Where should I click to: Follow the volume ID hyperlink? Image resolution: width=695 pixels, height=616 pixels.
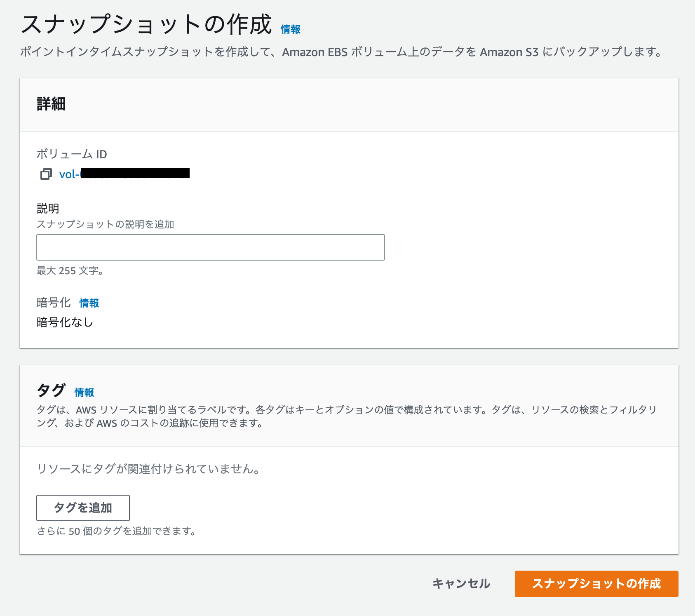(124, 174)
